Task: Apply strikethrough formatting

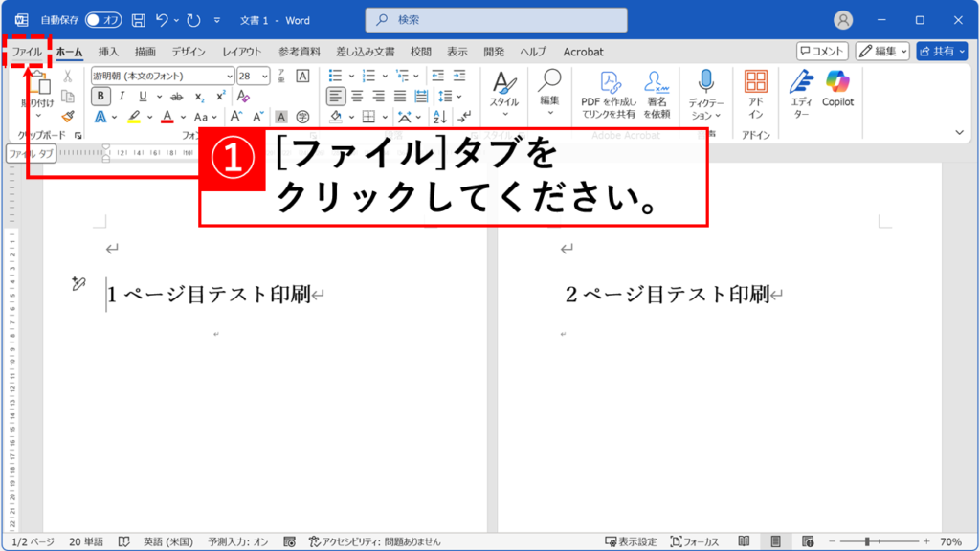Action: [x=177, y=97]
